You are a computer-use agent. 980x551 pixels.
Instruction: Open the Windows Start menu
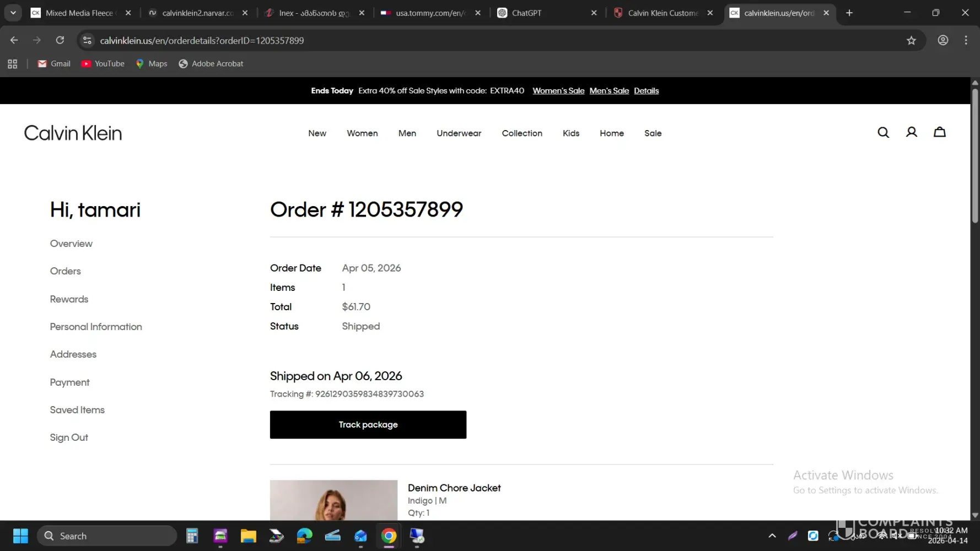(20, 536)
